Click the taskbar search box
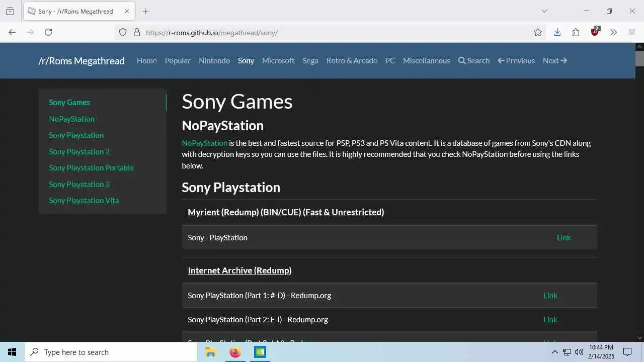This screenshot has height=362, width=644. tap(111, 352)
